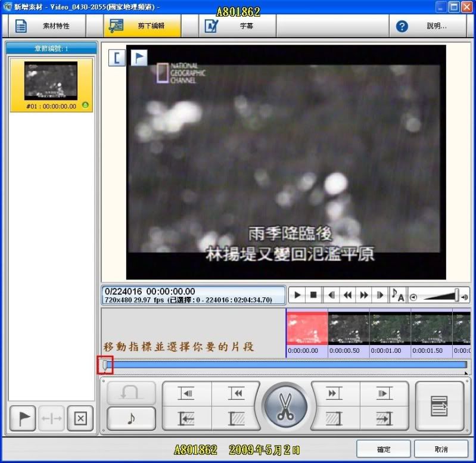
Task: Step forward one frame in playback controls
Action: (379, 295)
